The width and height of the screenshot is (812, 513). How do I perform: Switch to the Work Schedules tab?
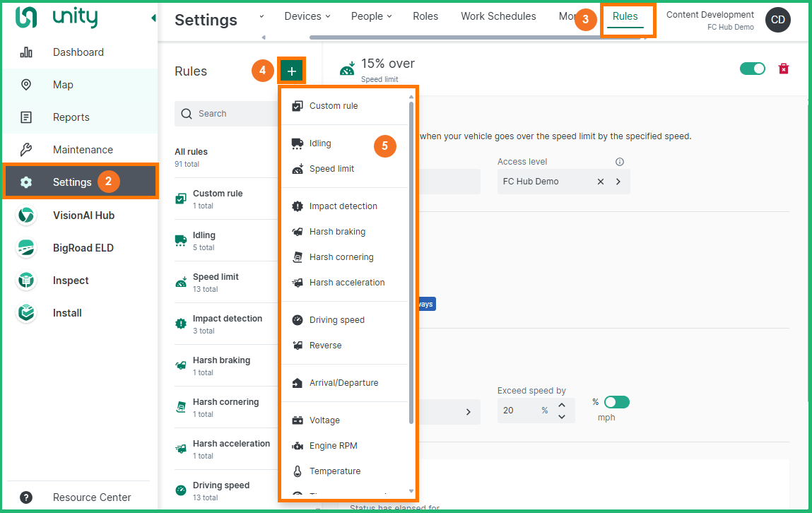click(x=498, y=16)
